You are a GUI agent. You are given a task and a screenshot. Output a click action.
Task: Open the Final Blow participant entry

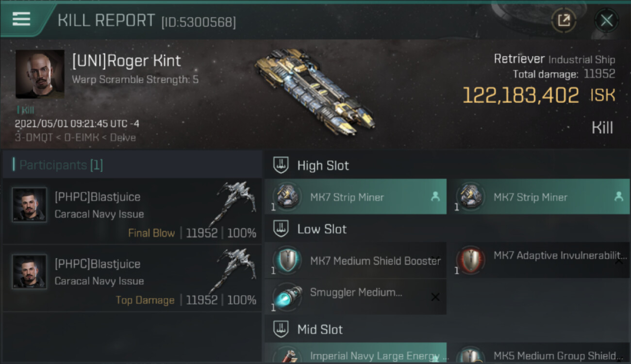coord(132,211)
